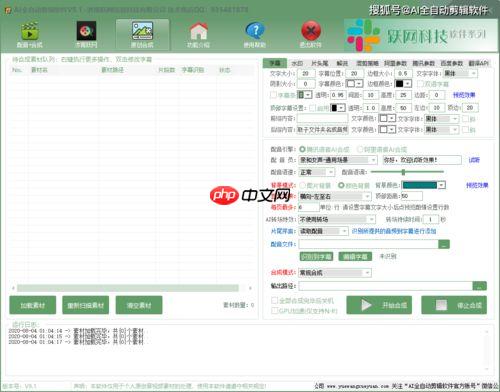Screen dimensions: 500x392
Task: Adjust the dubbing tone slider handle
Action: click(x=403, y=172)
